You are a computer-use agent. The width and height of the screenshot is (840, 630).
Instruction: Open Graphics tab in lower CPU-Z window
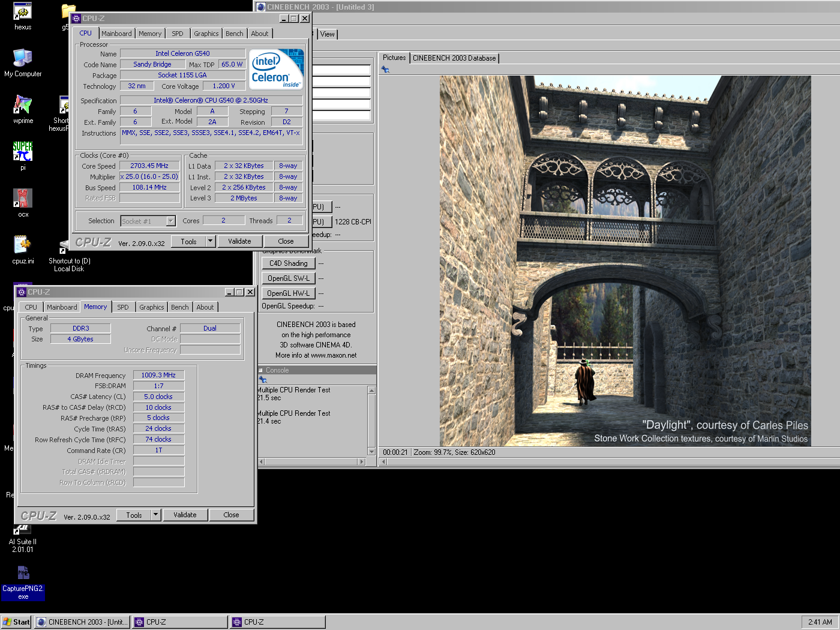click(152, 307)
